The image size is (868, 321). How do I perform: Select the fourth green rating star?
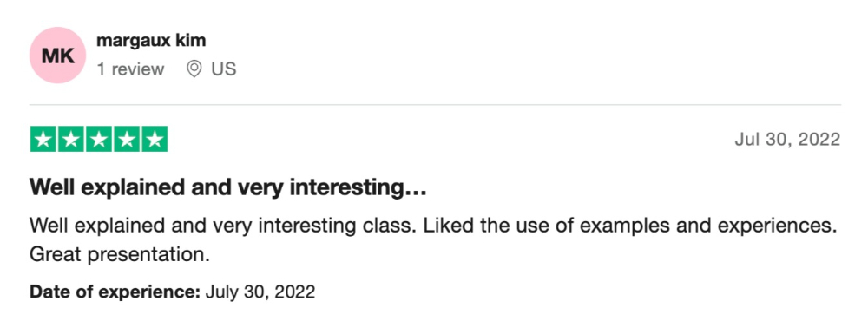coord(126,140)
